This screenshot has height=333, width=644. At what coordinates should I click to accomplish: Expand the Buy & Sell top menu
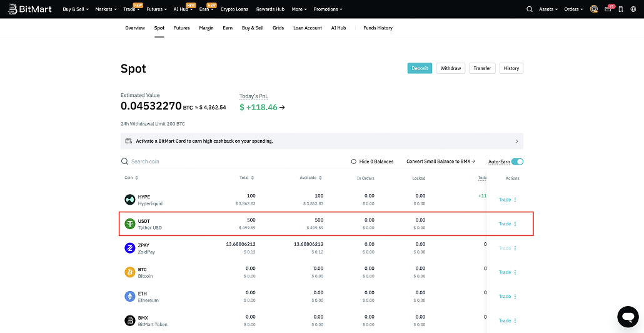(76, 9)
